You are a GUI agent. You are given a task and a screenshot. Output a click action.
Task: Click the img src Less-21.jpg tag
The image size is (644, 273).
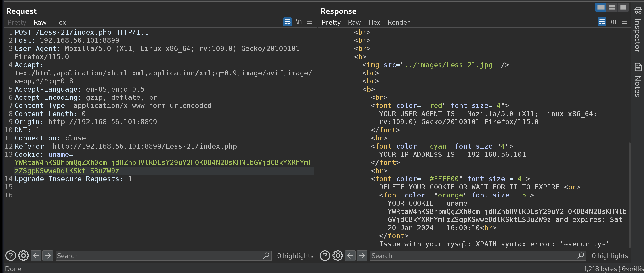click(x=436, y=65)
